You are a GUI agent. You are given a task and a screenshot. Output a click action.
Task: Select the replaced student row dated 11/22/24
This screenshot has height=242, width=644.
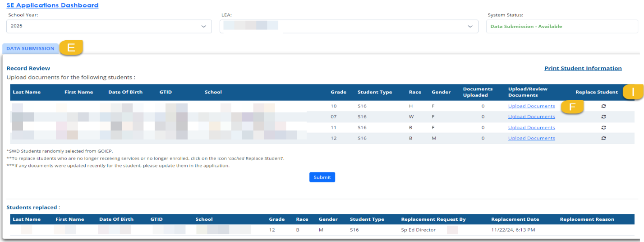pyautogui.click(x=316, y=230)
